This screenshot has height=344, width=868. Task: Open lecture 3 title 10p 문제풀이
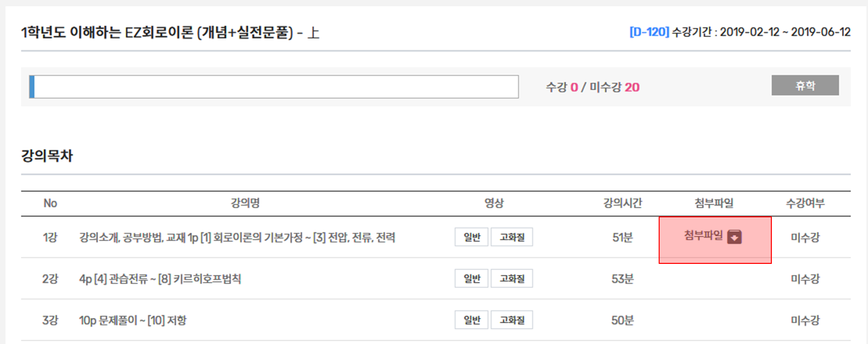pyautogui.click(x=133, y=320)
